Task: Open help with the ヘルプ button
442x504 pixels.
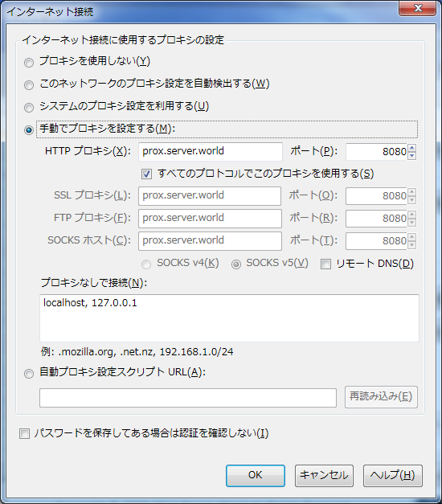Action: click(x=392, y=475)
